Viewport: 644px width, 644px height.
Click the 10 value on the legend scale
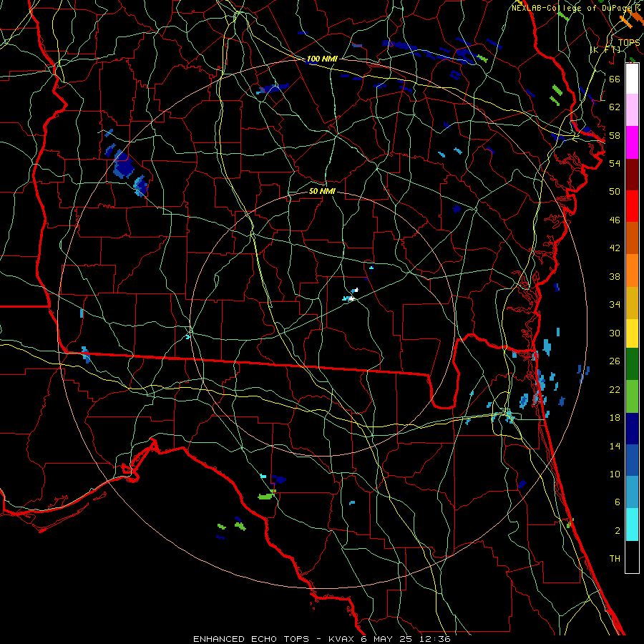point(615,474)
